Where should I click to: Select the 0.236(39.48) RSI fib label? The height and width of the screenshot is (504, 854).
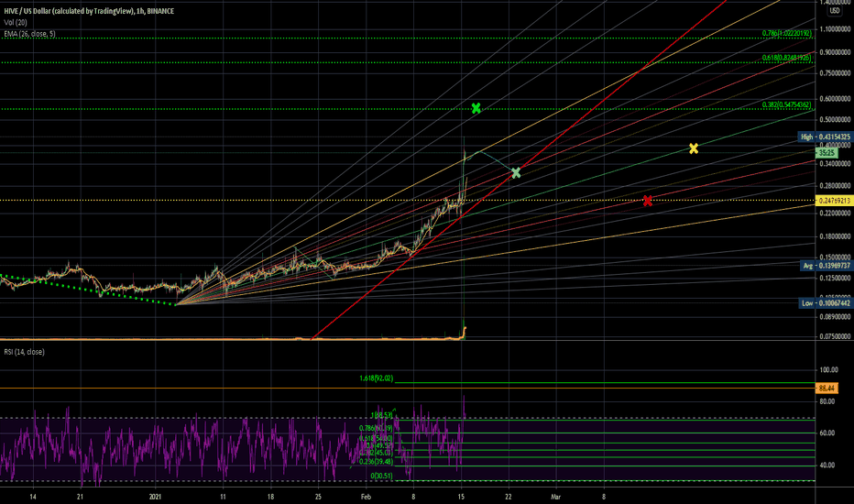[376, 462]
